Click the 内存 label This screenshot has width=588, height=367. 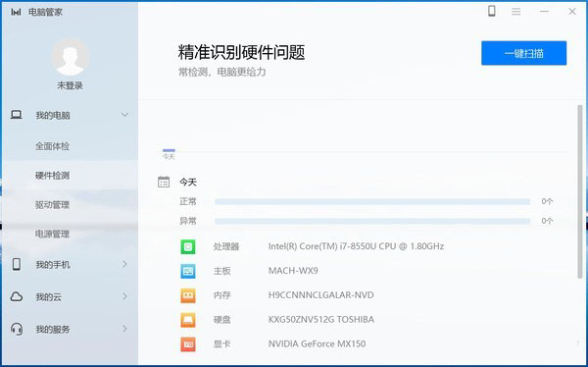(222, 295)
